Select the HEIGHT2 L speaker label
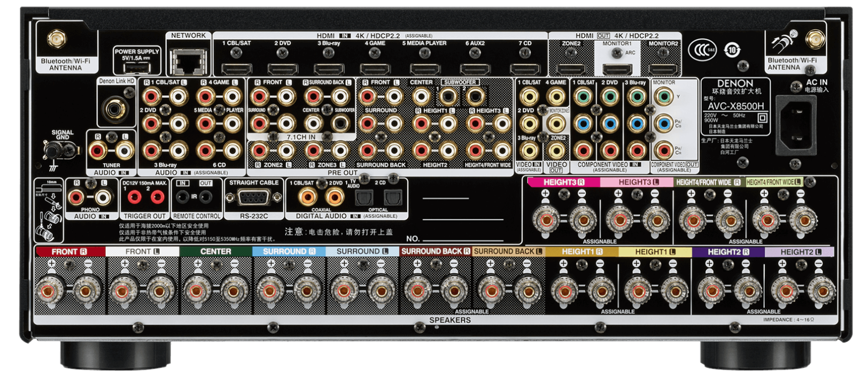868x382 pixels. point(800,251)
